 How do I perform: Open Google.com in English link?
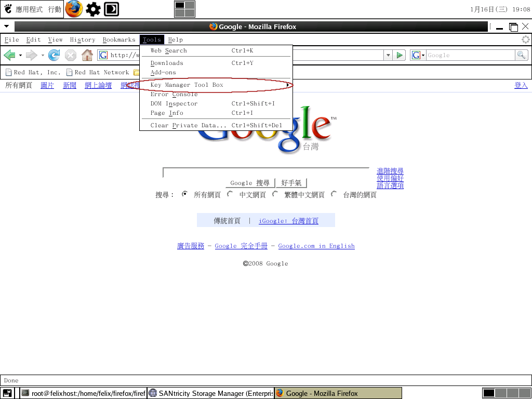coord(316,246)
